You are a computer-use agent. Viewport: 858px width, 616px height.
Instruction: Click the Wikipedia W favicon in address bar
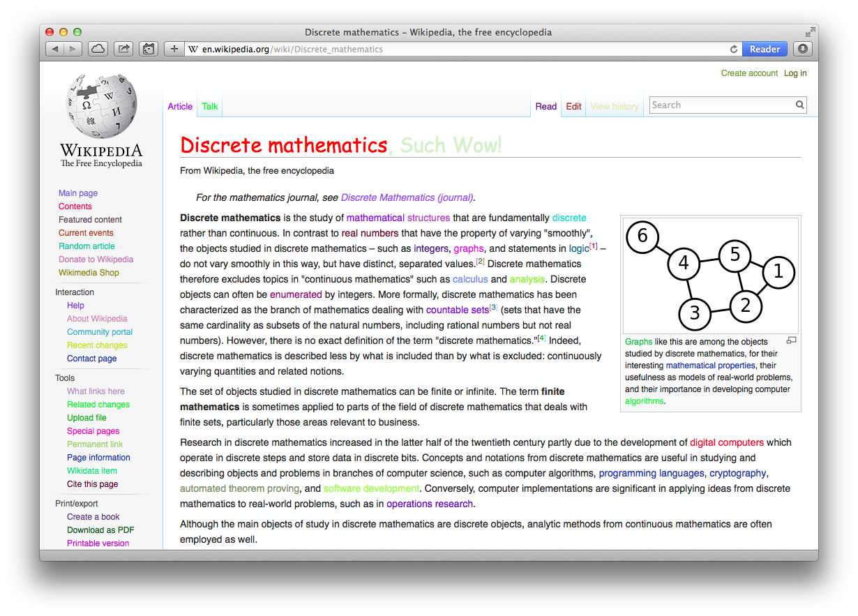193,50
